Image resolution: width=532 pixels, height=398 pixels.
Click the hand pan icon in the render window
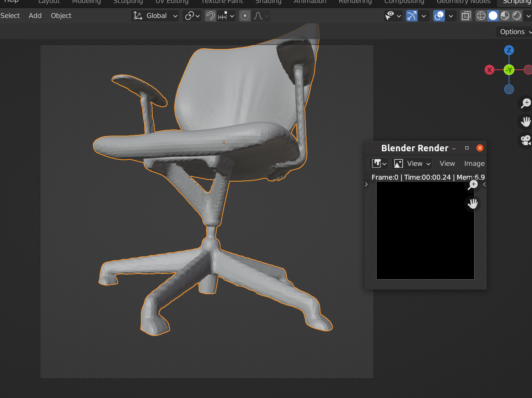pyautogui.click(x=473, y=203)
